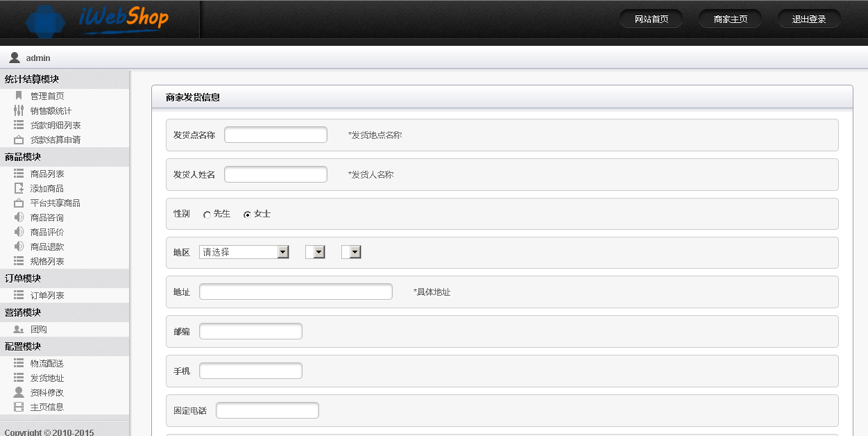The width and height of the screenshot is (868, 436).
Task: Click the 商品模块 section header
Action: (x=65, y=157)
